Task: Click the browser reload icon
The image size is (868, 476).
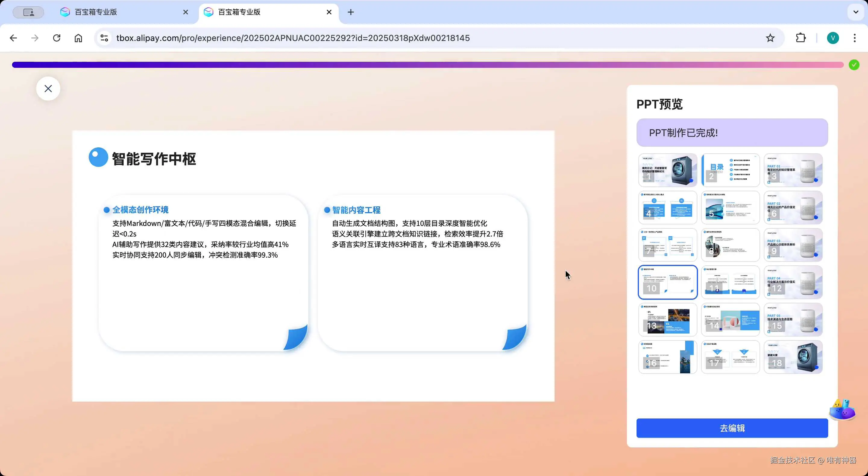Action: coord(57,38)
